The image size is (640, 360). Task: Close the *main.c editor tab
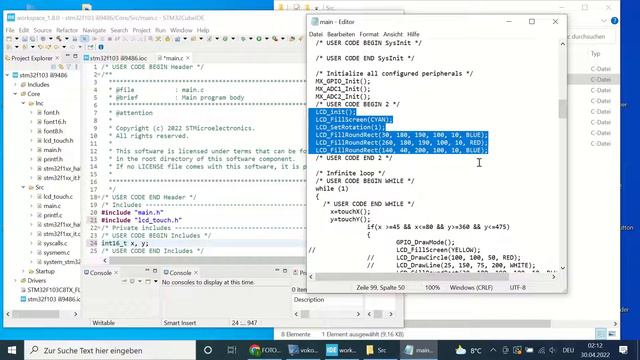coord(188,58)
